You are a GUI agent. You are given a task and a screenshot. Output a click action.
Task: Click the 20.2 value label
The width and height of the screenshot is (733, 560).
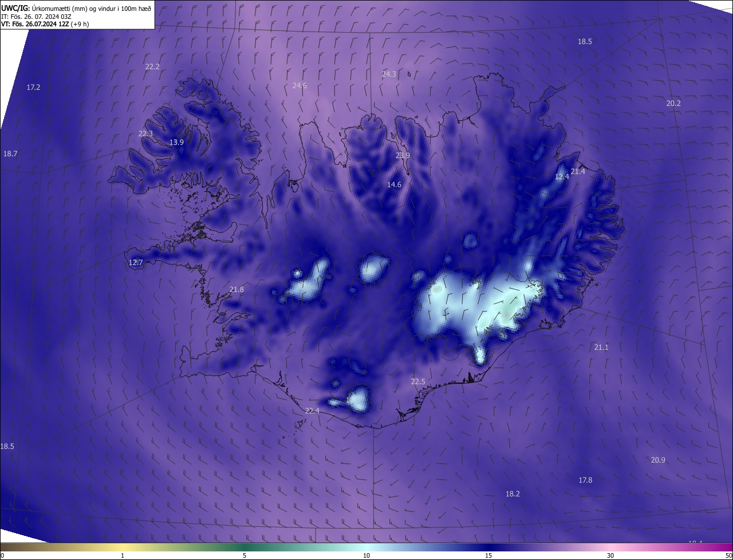point(673,103)
